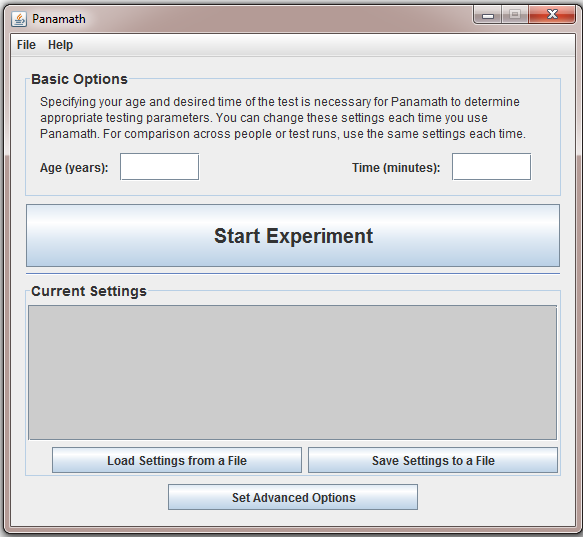This screenshot has height=537, width=583.
Task: Click Save Settings to a File
Action: pos(433,460)
